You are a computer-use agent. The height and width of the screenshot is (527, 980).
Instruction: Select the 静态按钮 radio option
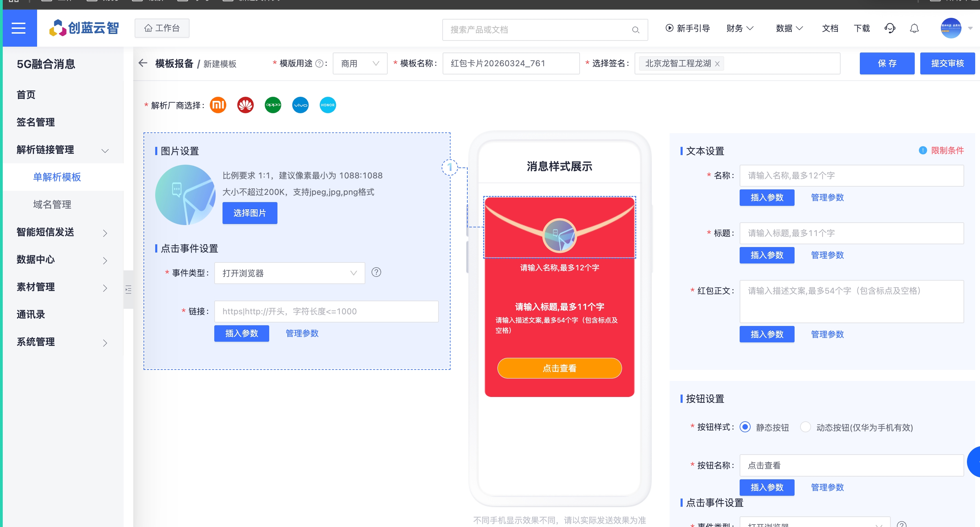click(x=745, y=427)
